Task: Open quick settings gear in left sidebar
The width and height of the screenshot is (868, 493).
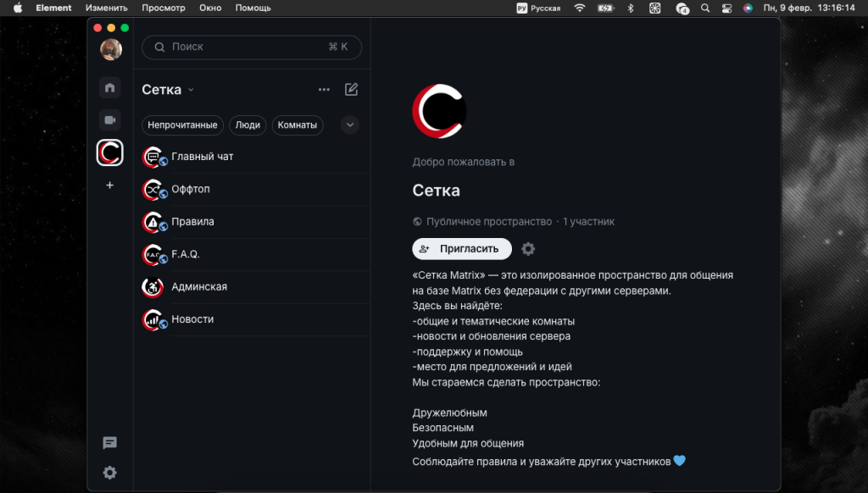Action: coord(109,473)
